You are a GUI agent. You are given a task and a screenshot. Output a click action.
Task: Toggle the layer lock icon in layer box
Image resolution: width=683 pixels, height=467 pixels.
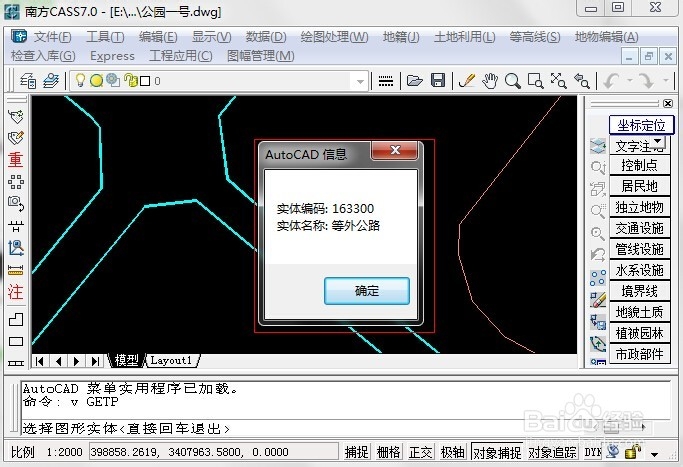click(x=131, y=81)
